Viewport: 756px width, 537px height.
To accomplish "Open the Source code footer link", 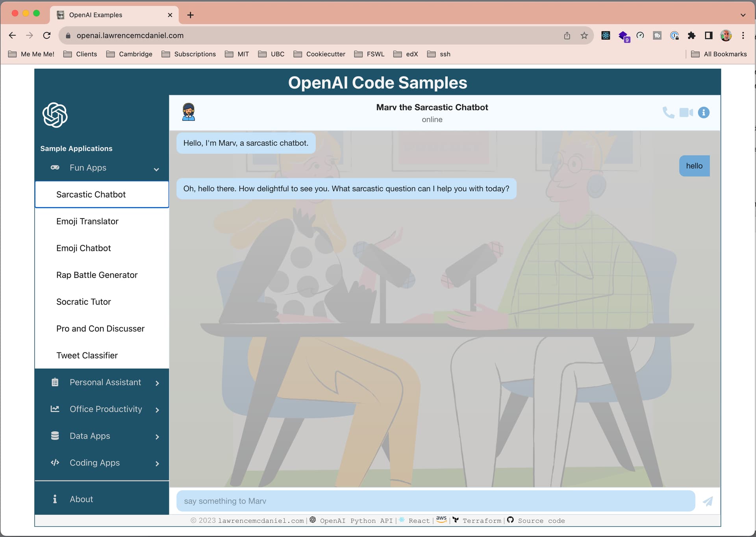I will 541,520.
